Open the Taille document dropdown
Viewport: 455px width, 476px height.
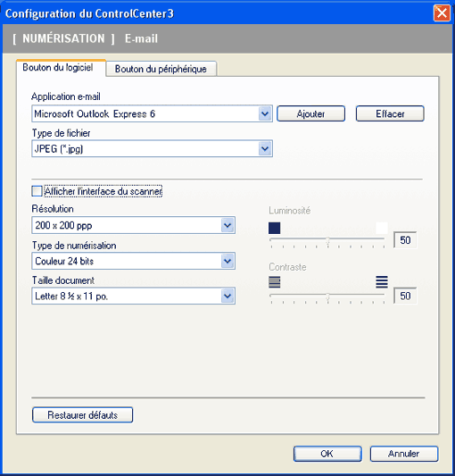pyautogui.click(x=227, y=296)
